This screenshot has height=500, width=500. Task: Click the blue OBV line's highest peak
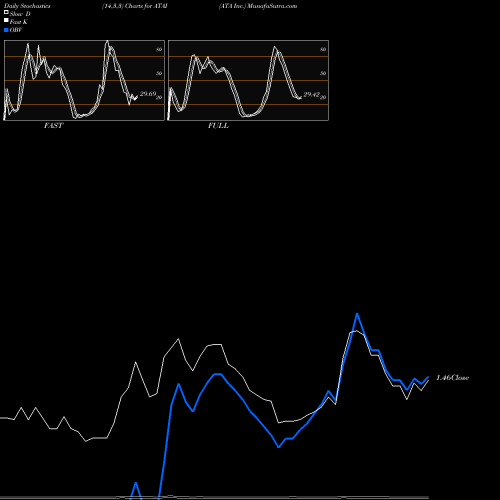[357, 314]
